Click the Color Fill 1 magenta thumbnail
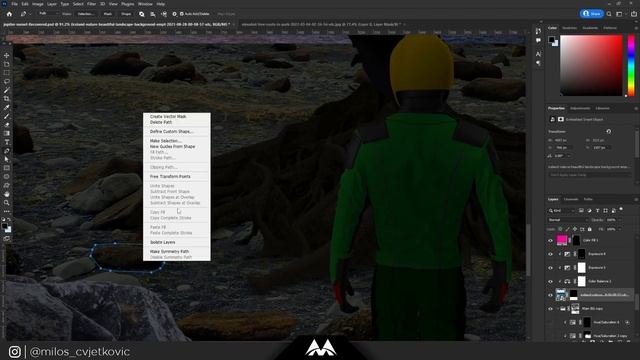 562,240
